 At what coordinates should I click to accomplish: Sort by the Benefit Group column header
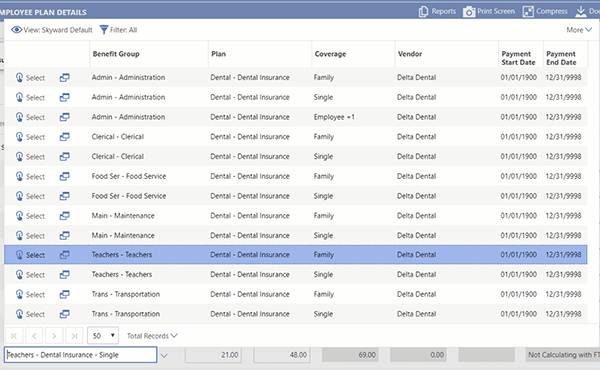point(116,54)
